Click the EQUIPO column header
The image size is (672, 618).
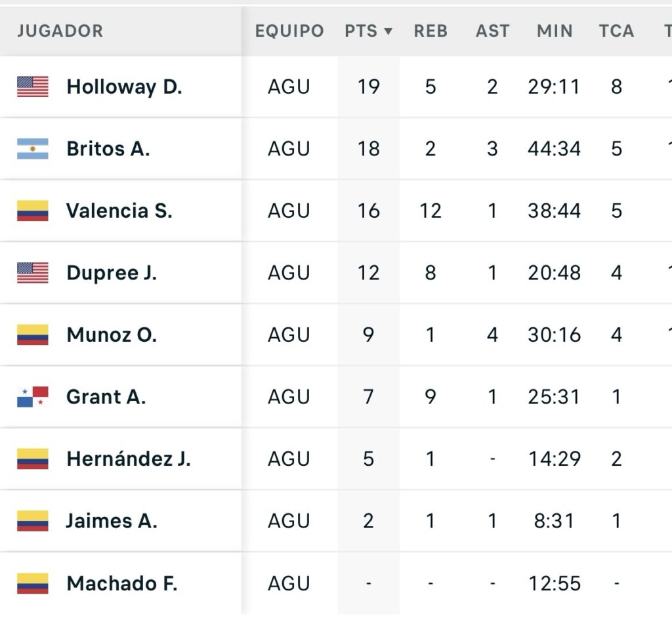[289, 31]
